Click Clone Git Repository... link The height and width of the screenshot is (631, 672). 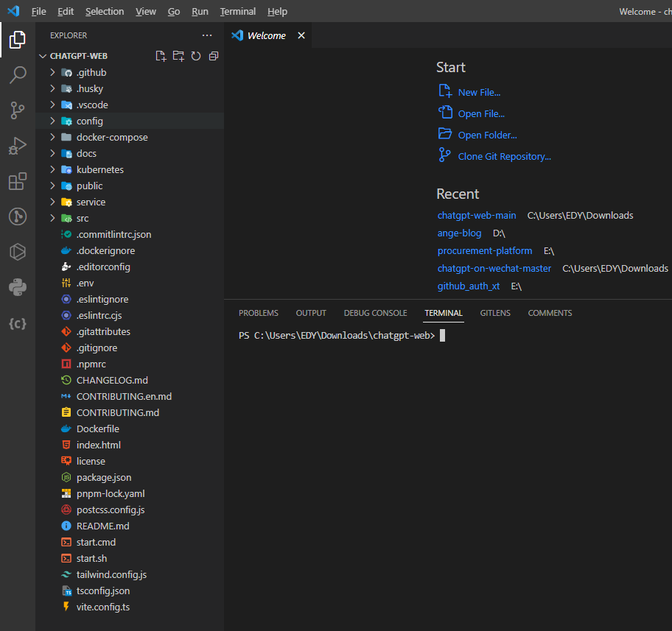click(505, 157)
